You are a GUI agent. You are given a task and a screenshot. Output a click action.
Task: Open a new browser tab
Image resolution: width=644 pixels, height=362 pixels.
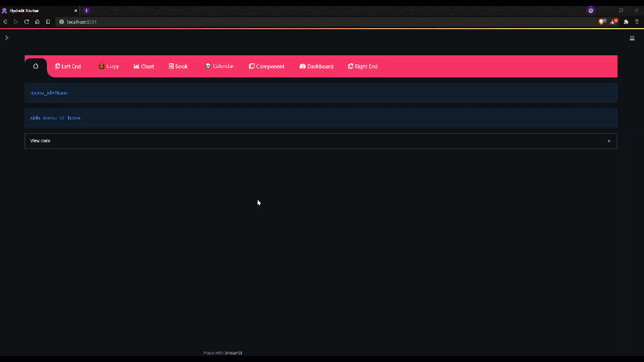pyautogui.click(x=87, y=11)
